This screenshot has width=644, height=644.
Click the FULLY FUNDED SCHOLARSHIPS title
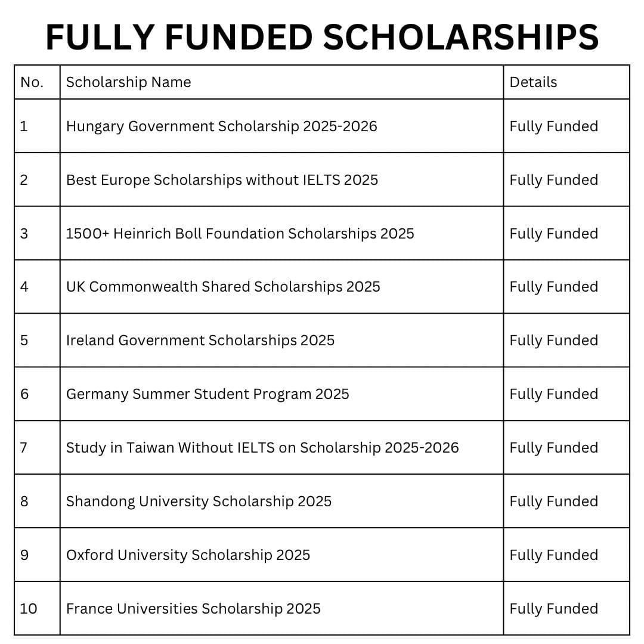[322, 37]
